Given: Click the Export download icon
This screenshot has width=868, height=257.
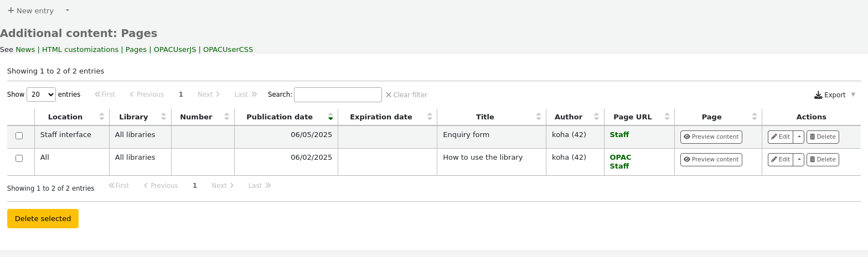Looking at the screenshot, I should [x=818, y=95].
